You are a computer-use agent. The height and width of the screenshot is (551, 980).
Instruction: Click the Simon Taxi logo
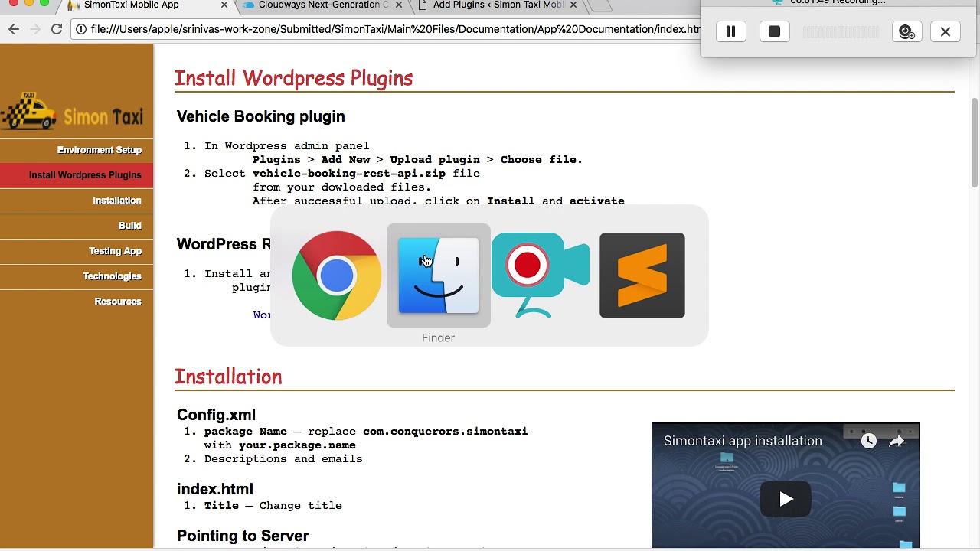(x=73, y=112)
